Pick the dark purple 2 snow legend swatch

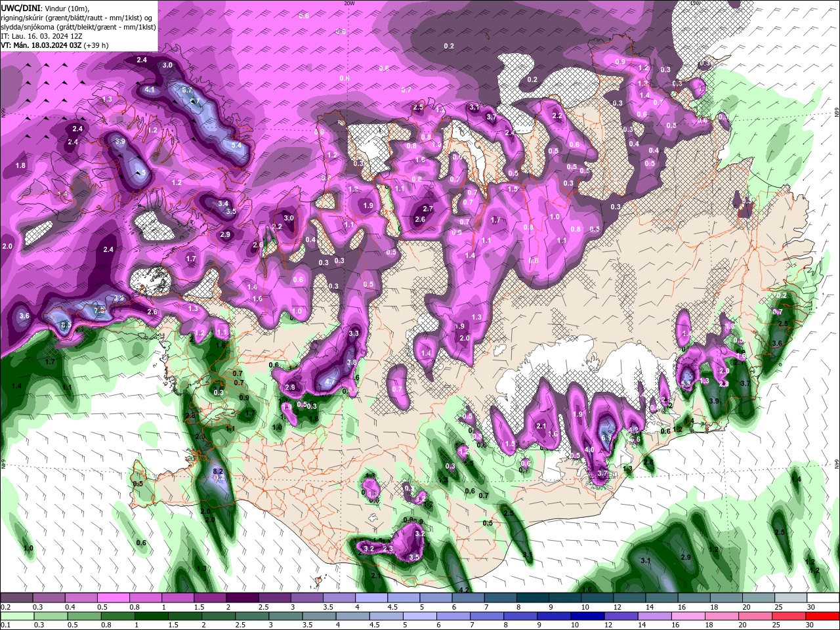tap(242, 598)
